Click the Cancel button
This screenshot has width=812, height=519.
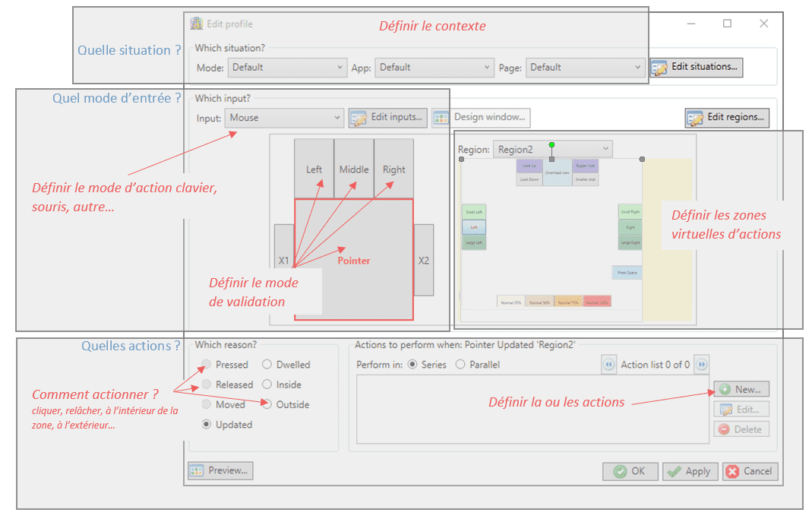pos(750,471)
